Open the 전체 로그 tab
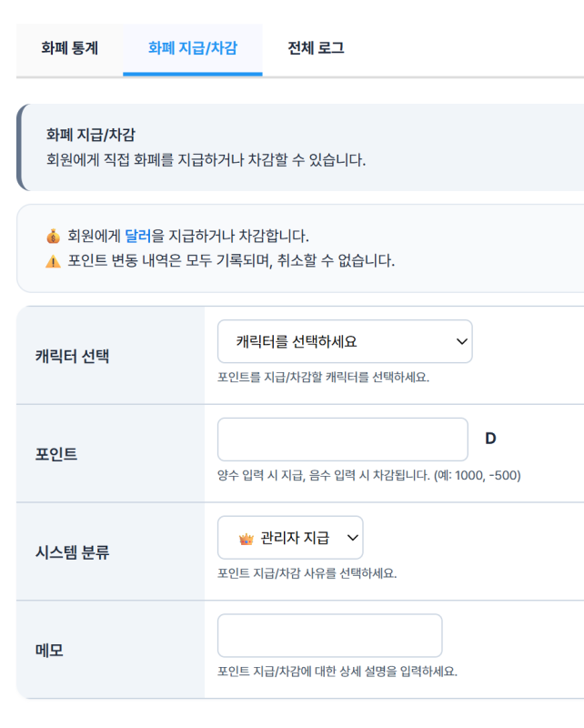Screen dimensions: 584x728 point(316,48)
